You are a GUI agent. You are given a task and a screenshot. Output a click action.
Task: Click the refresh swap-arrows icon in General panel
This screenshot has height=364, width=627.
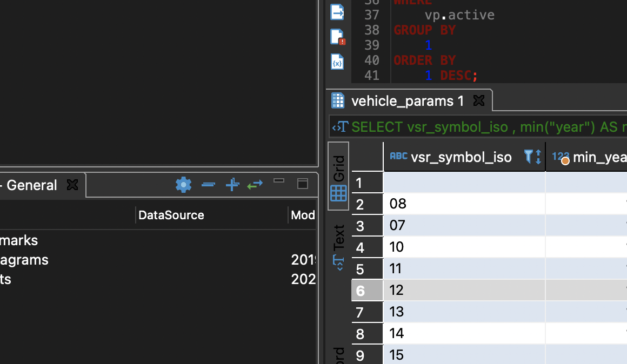click(x=255, y=185)
